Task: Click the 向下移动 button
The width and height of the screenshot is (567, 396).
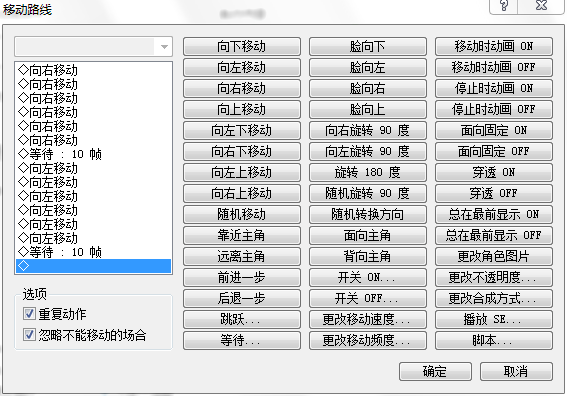Action: [x=242, y=46]
